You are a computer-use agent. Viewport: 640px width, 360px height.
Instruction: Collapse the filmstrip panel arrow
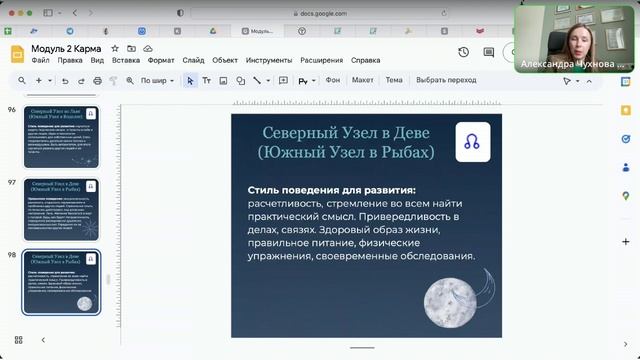[x=43, y=340]
